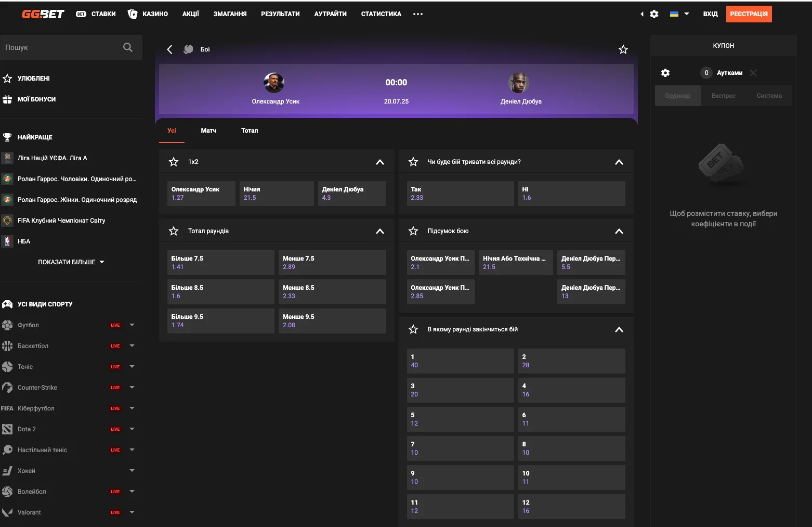Click the ВХІД login link
Viewport: 812px width, 527px height.
[710, 14]
